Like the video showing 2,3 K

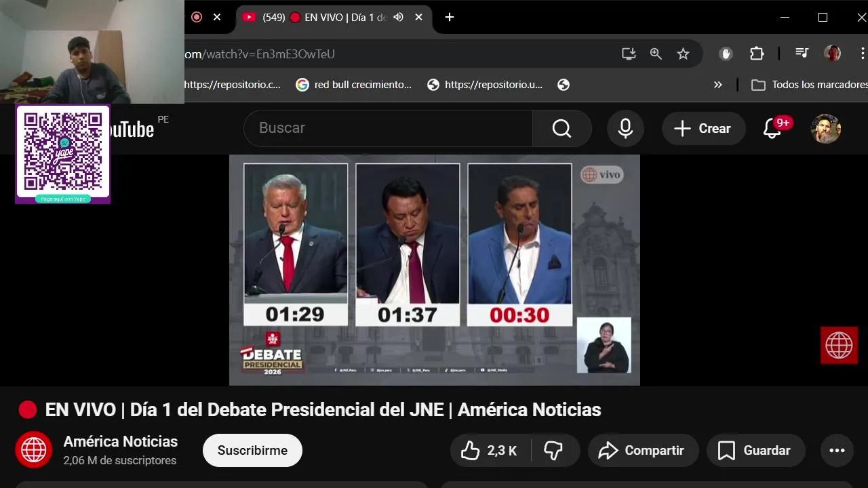[490, 450]
